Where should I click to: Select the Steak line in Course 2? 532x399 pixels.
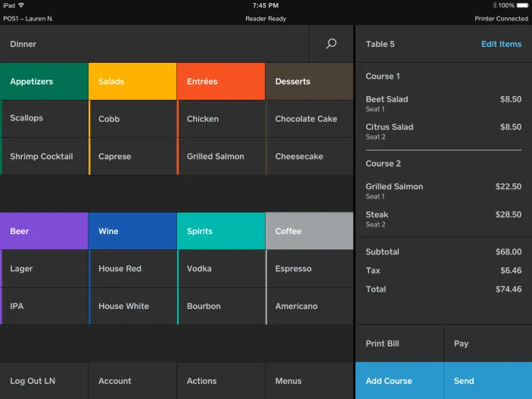(443, 219)
